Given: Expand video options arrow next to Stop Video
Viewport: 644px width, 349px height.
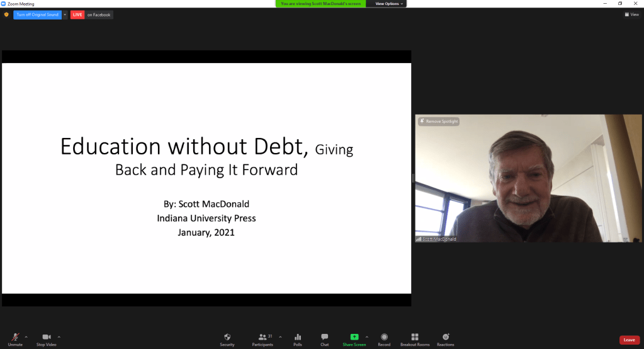Looking at the screenshot, I should [x=59, y=336].
